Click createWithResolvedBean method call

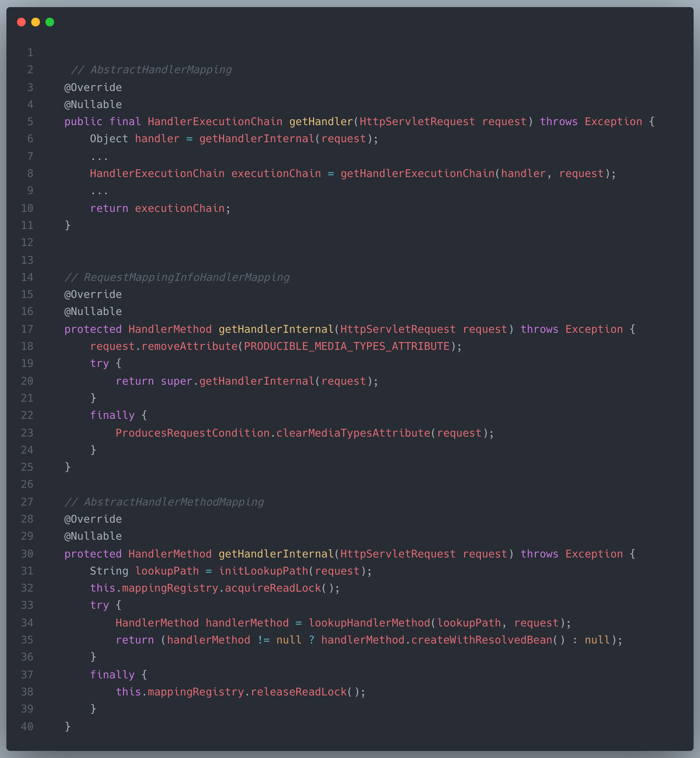pos(482,640)
